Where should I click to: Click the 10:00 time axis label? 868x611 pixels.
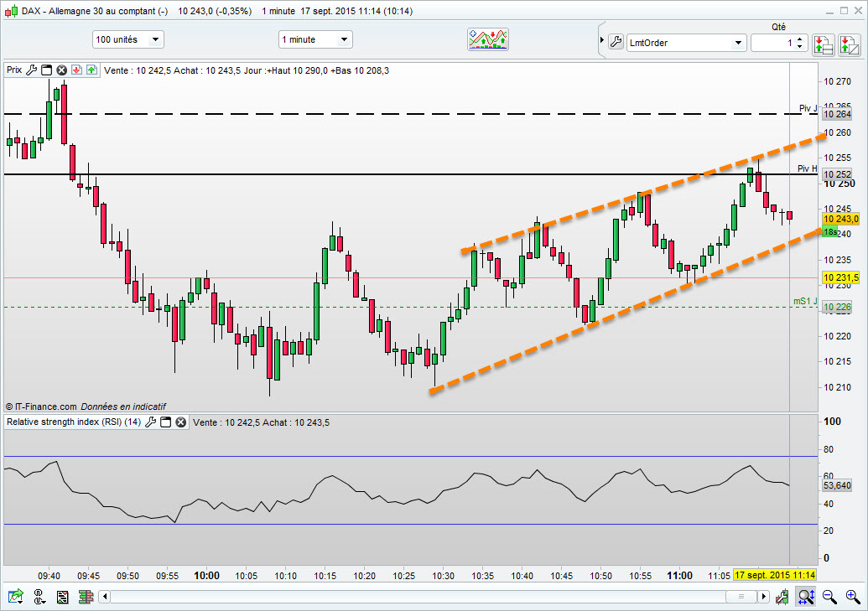(206, 576)
